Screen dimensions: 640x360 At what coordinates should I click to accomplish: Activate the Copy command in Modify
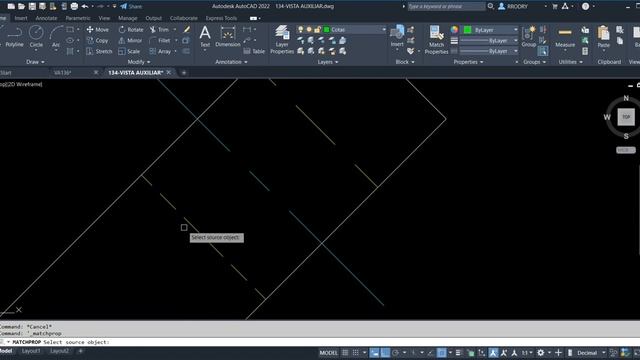pyautogui.click(x=98, y=40)
